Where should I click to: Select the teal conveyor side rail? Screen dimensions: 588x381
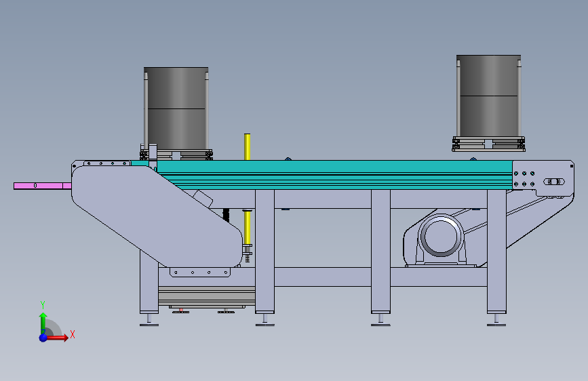(x=334, y=175)
